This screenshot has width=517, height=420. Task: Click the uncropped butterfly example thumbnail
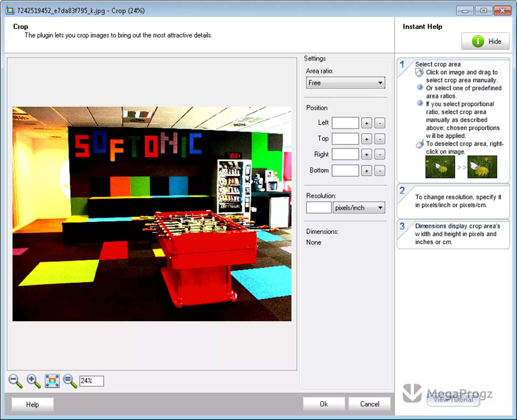tap(440, 167)
